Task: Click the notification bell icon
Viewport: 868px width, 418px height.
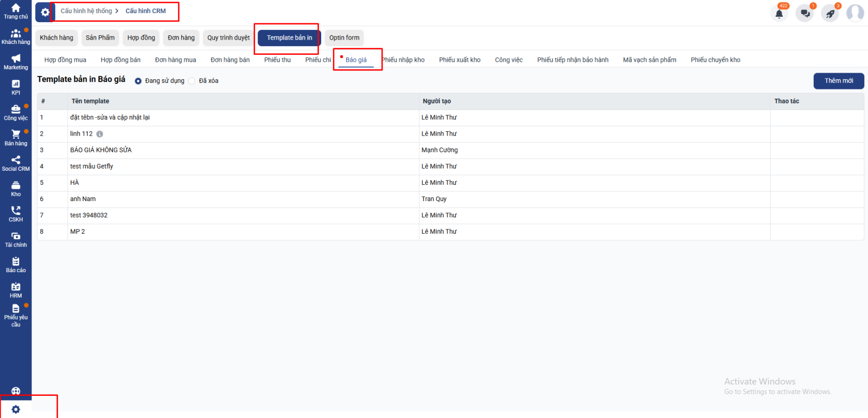Action: tap(779, 14)
